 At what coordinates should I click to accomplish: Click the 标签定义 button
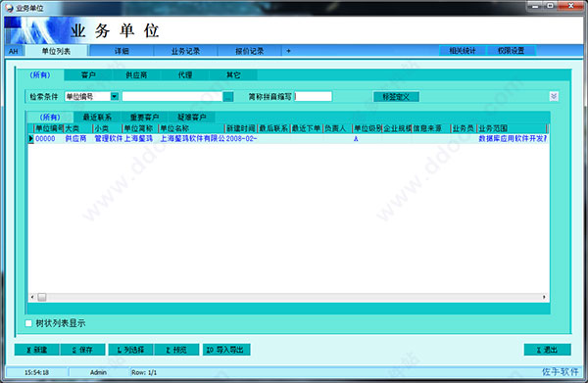click(396, 97)
